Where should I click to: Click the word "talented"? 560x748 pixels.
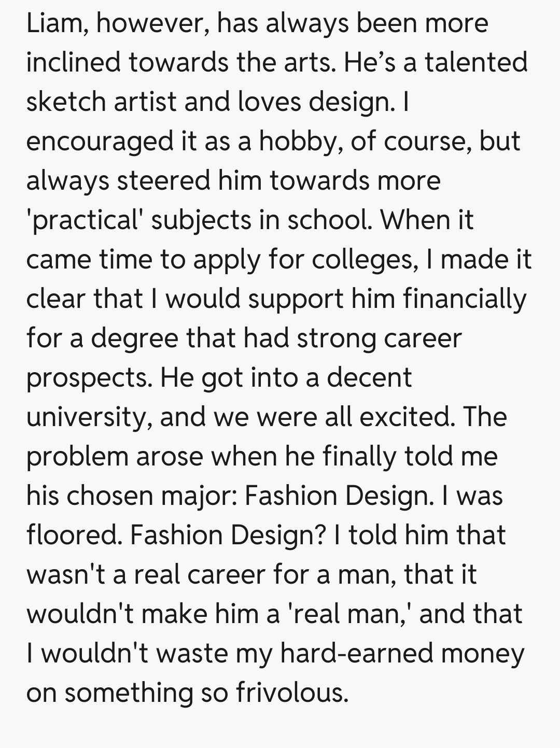476,63
